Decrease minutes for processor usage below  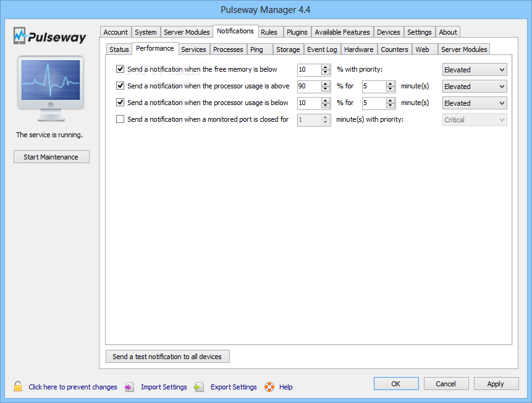(391, 105)
